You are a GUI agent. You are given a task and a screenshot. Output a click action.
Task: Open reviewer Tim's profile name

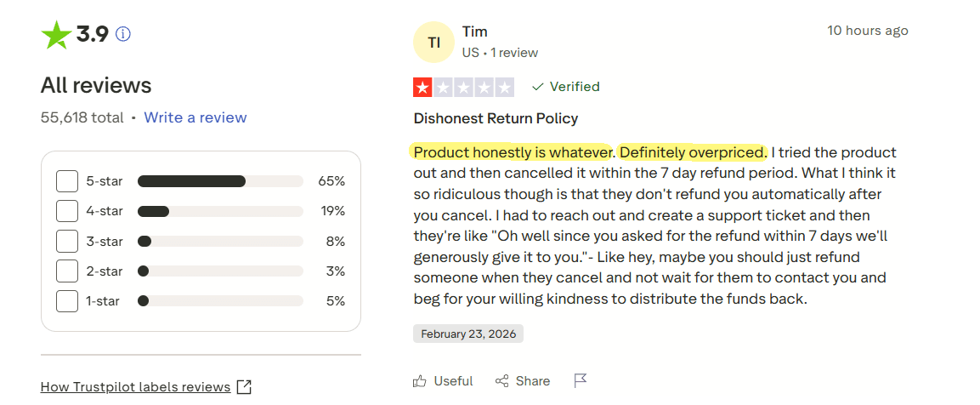[475, 31]
